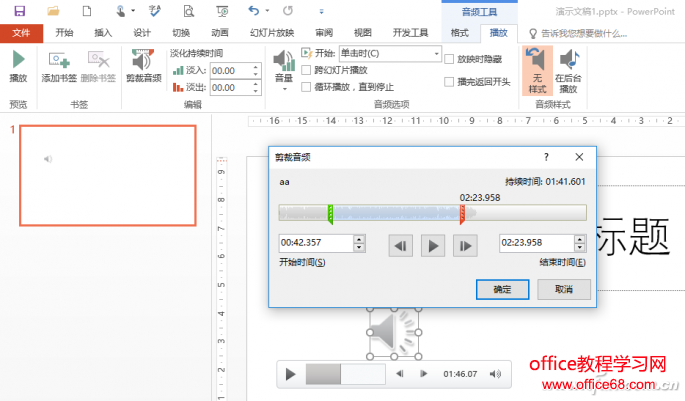
Task: Click the red end trim marker
Action: 462,214
